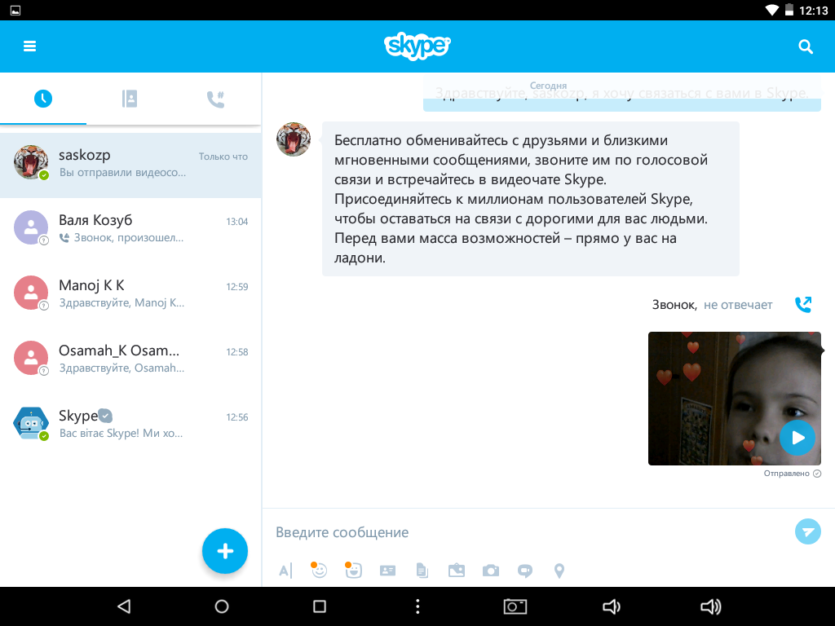Click the 'не отвечает' call status text

[738, 305]
